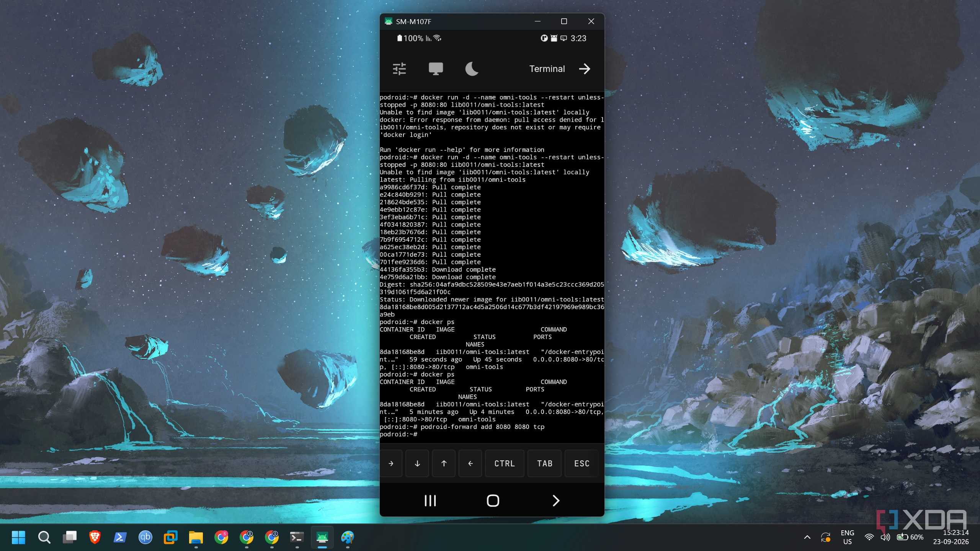The image size is (980, 551).
Task: Open File Explorer from taskbar
Action: point(196,537)
